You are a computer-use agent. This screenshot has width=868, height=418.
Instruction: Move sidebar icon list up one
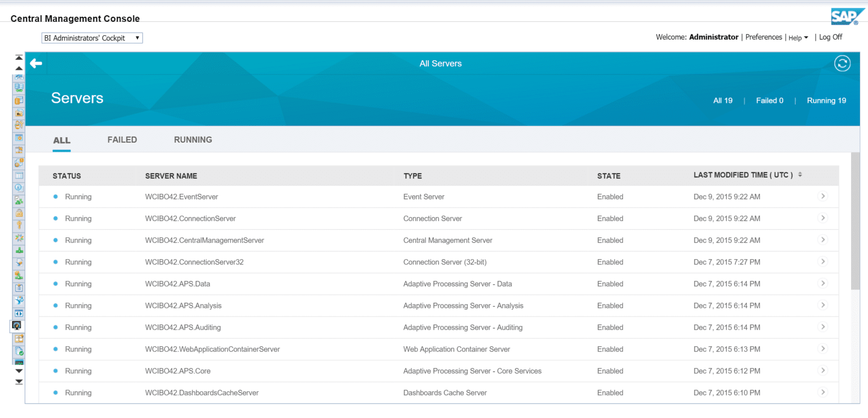(x=19, y=69)
